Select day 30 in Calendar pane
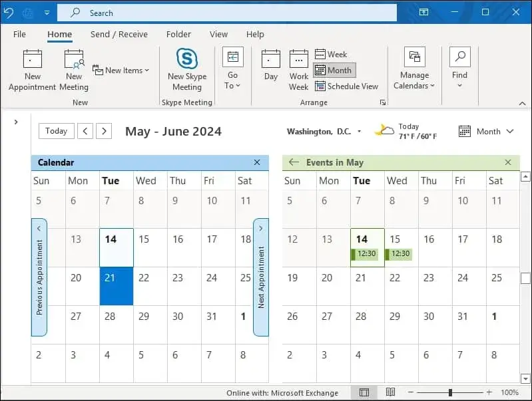 pos(184,325)
